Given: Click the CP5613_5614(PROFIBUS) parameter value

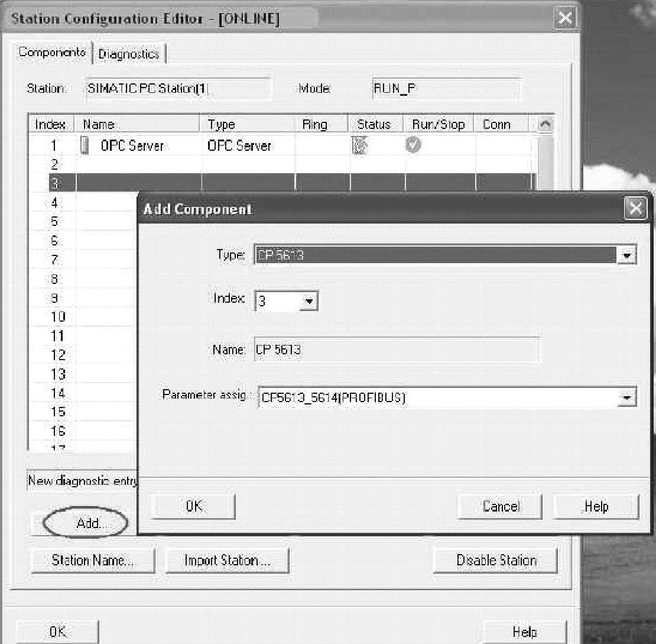Looking at the screenshot, I should [x=333, y=397].
